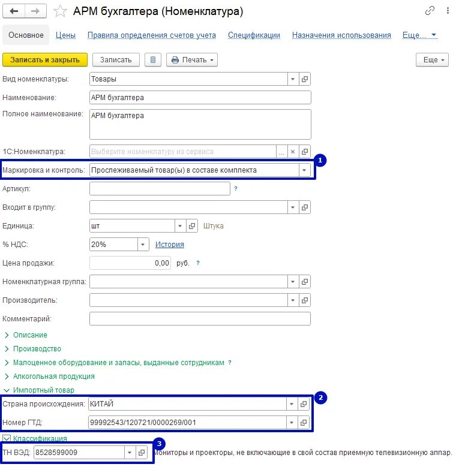
Task: Click Номер ГТД value field
Action: pyautogui.click(x=187, y=423)
